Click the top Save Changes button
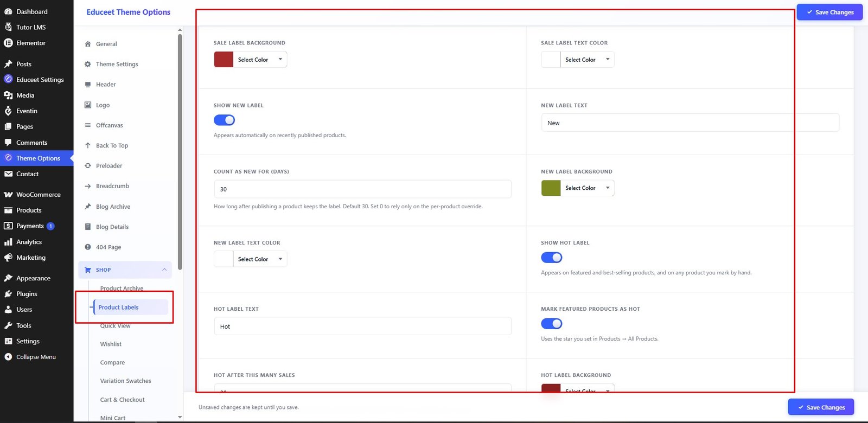Image resolution: width=868 pixels, height=423 pixels. [x=829, y=12]
